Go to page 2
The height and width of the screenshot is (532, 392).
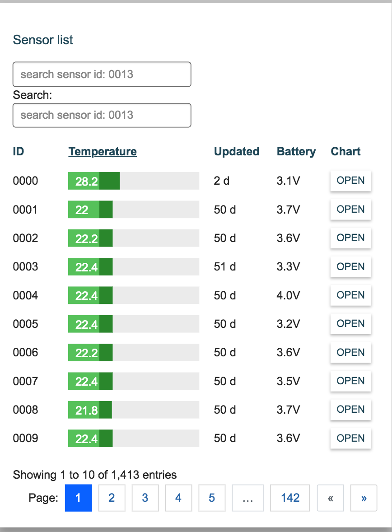pyautogui.click(x=112, y=498)
